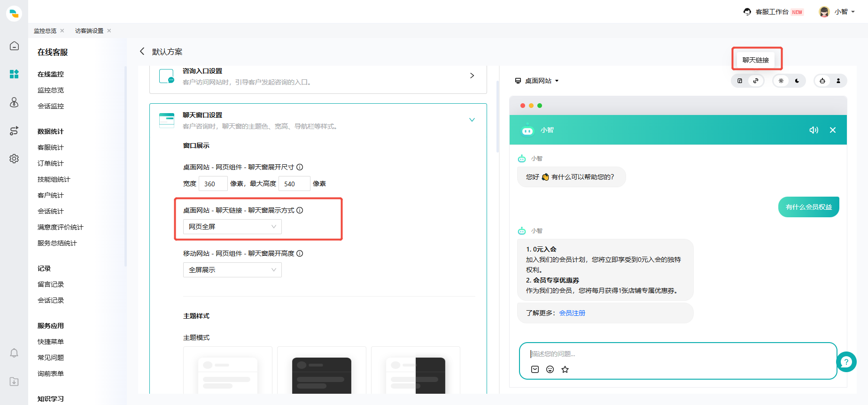
Task: Click info icon beside 聊天窗展示方式
Action: click(x=300, y=210)
